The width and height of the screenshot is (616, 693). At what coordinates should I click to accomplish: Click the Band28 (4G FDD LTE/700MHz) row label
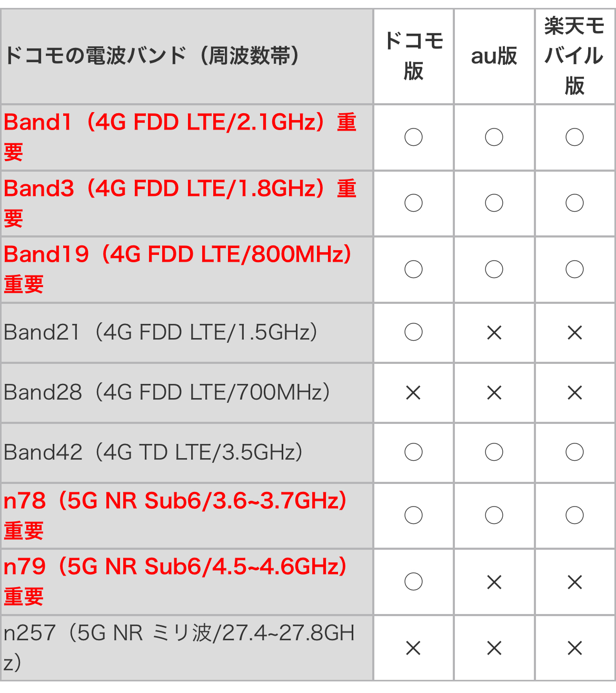[x=167, y=393]
